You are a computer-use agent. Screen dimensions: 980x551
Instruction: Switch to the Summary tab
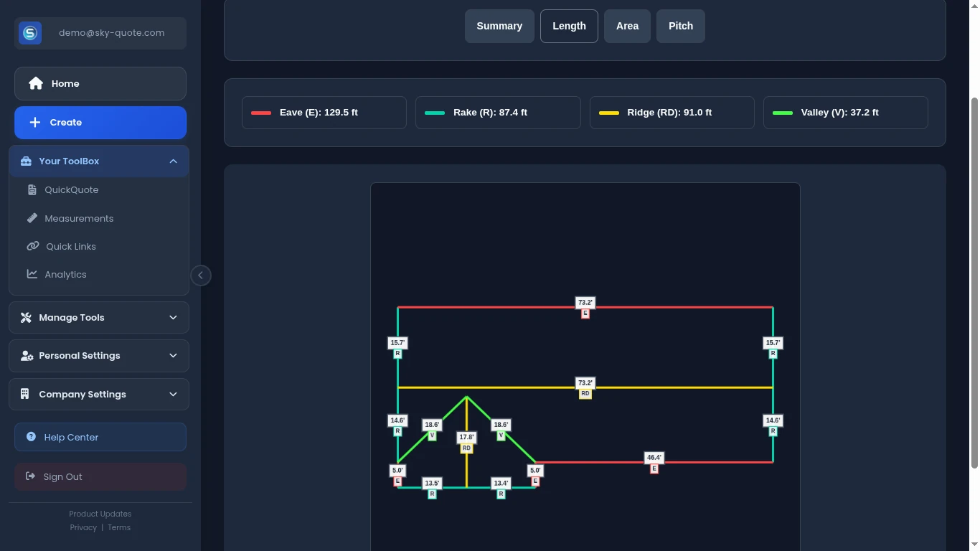click(x=499, y=26)
